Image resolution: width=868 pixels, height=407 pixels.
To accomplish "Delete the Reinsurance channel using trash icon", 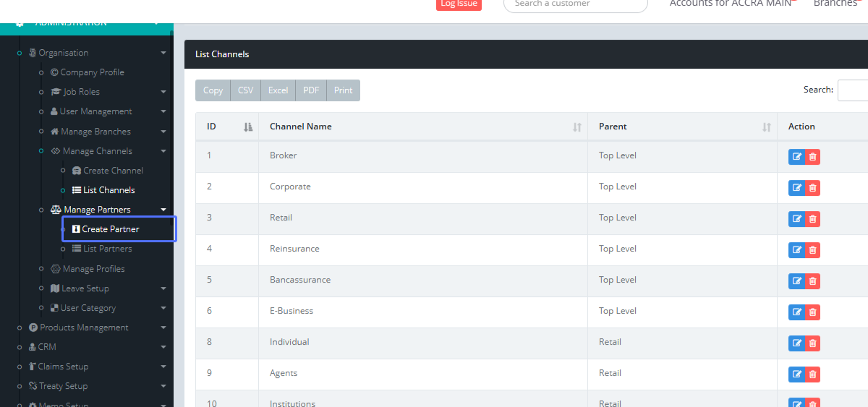I will (x=812, y=250).
